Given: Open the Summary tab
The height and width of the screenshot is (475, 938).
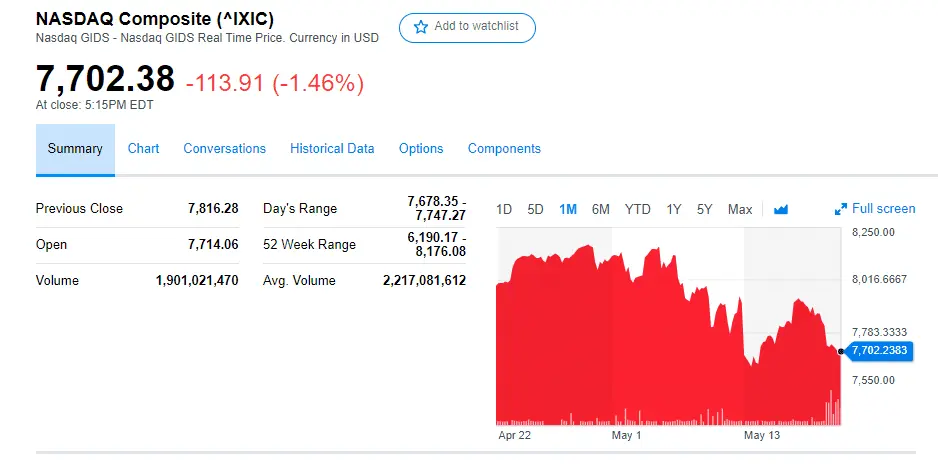Looking at the screenshot, I should click(x=75, y=149).
